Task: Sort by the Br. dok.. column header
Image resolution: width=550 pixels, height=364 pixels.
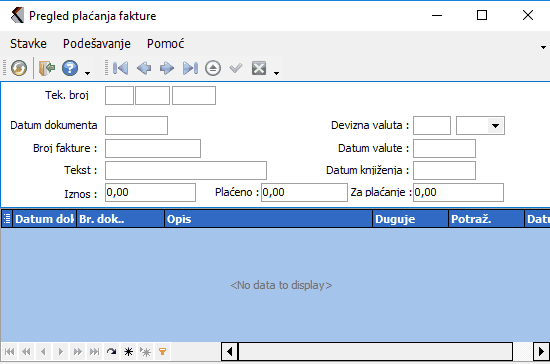Action: tap(121, 219)
